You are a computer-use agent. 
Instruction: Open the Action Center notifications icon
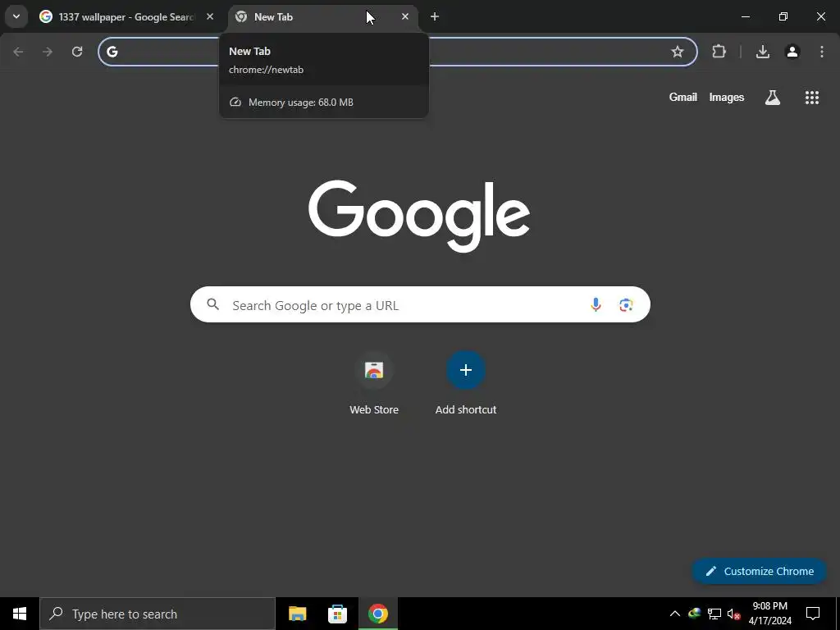pos(813,614)
